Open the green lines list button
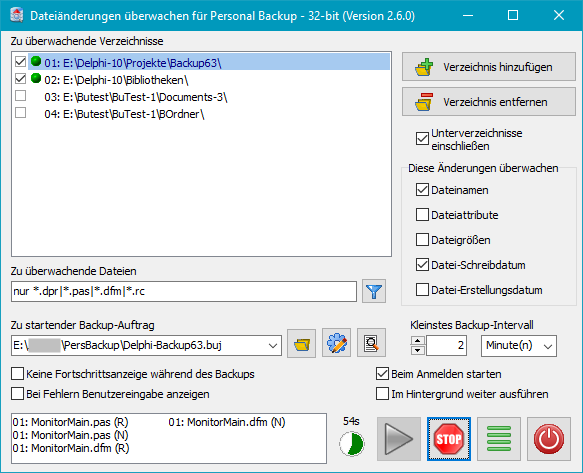The height and width of the screenshot is (473, 583). click(x=499, y=439)
